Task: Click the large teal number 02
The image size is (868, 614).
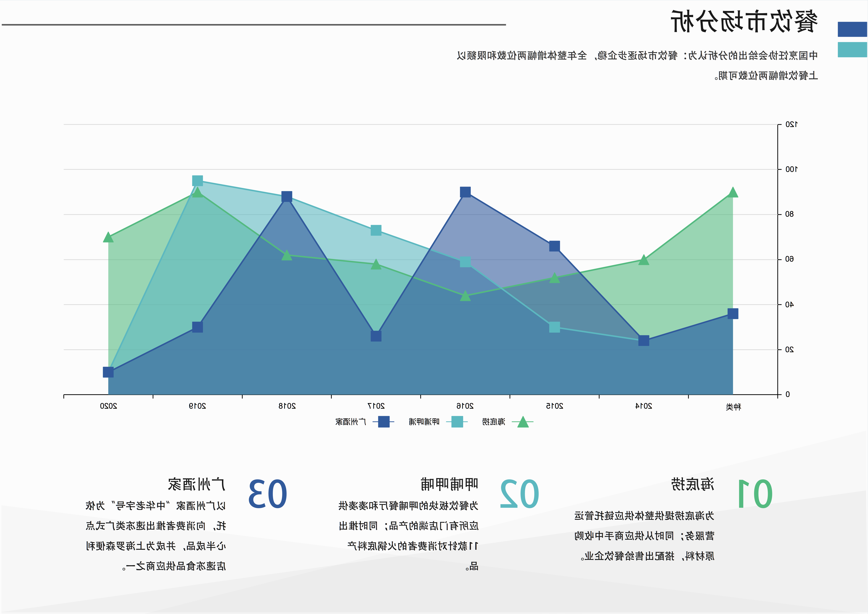Action: click(519, 494)
